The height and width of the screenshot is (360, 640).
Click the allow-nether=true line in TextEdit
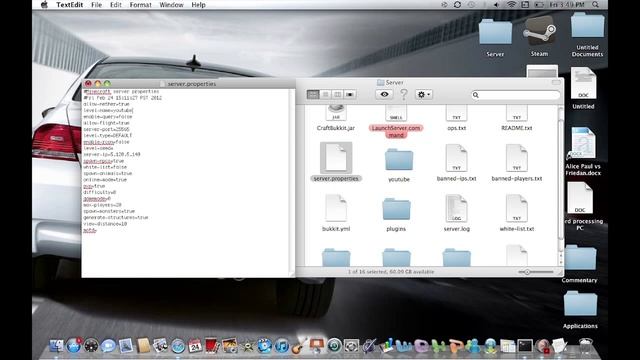107,104
